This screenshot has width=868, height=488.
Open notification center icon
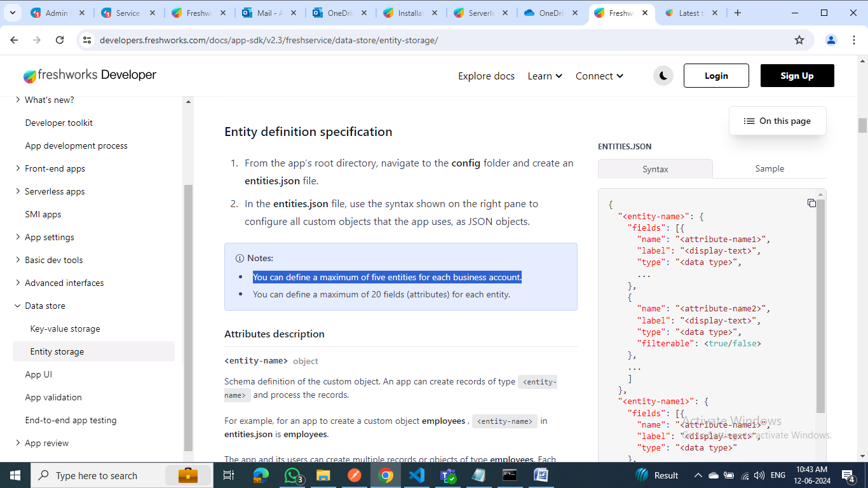point(848,475)
